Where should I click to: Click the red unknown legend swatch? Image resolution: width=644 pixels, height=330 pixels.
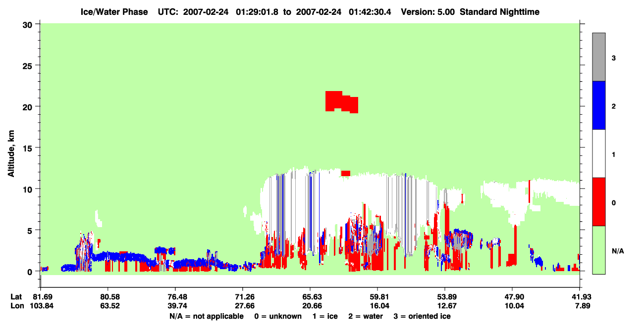(x=599, y=202)
